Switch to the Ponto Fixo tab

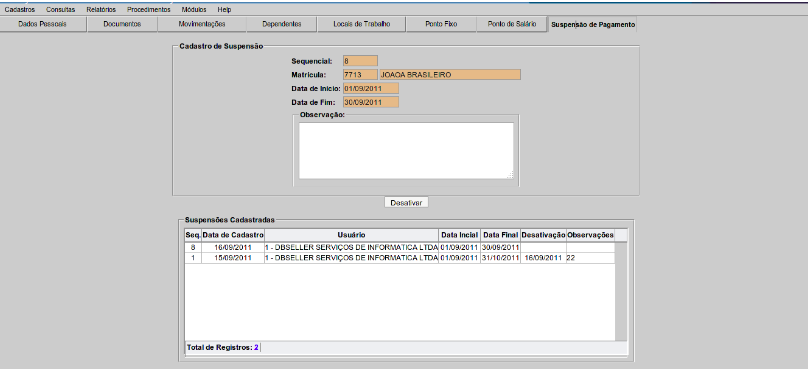tap(441, 24)
